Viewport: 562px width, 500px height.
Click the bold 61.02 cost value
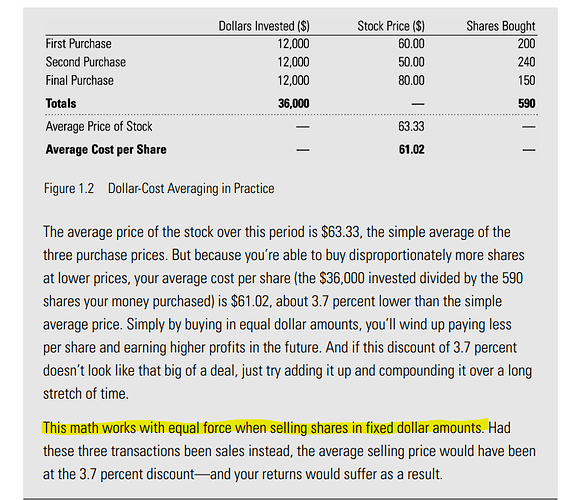(x=411, y=149)
